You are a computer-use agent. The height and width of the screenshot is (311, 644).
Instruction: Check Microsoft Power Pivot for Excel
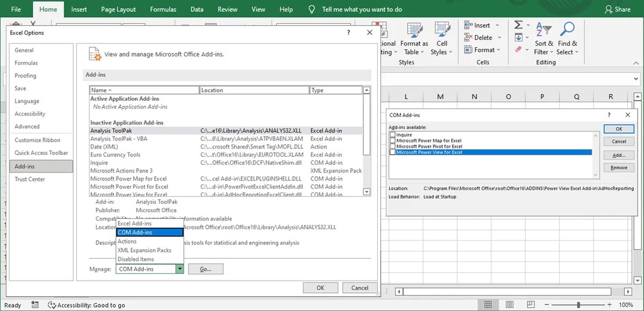tap(392, 146)
